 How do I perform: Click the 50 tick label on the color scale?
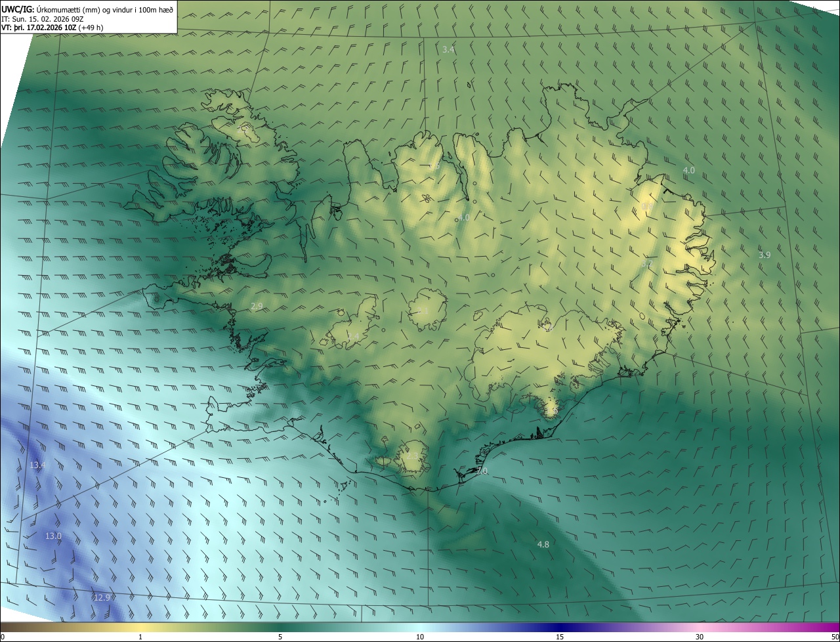coord(835,637)
